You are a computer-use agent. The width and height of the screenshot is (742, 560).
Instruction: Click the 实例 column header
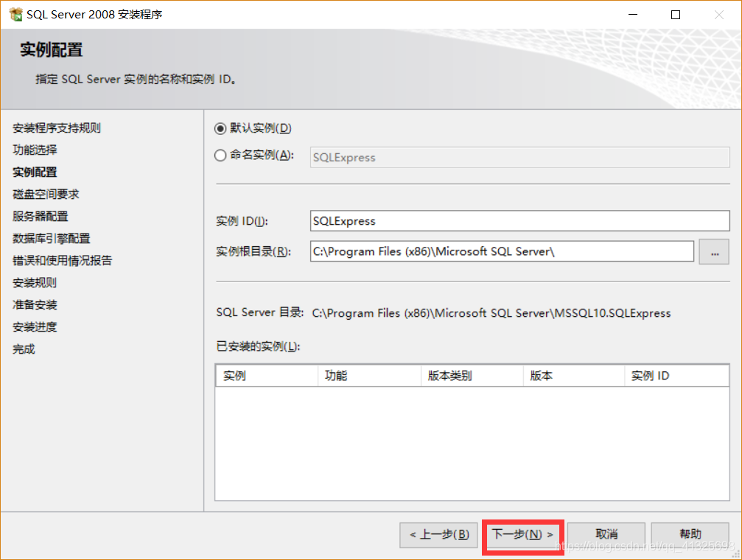pos(267,376)
